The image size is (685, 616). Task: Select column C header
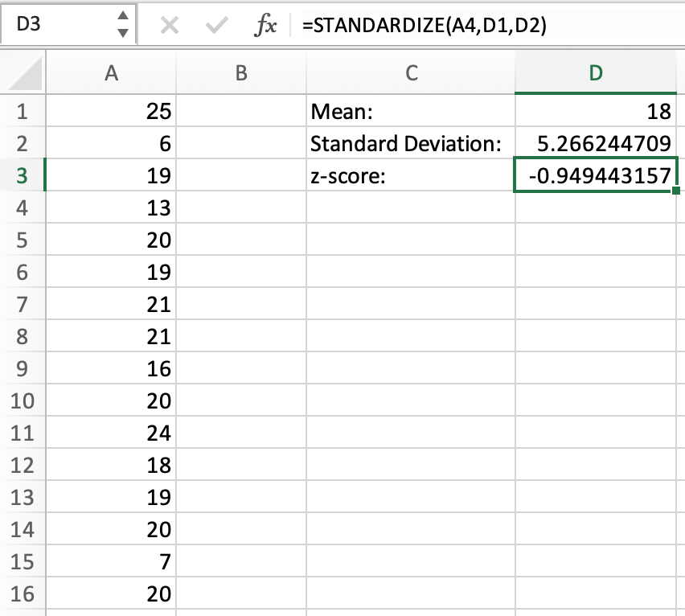click(411, 73)
